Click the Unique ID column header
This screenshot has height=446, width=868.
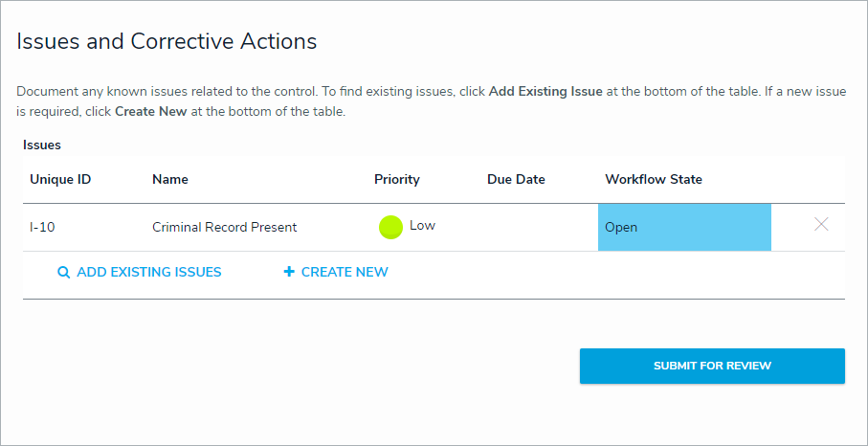point(60,179)
